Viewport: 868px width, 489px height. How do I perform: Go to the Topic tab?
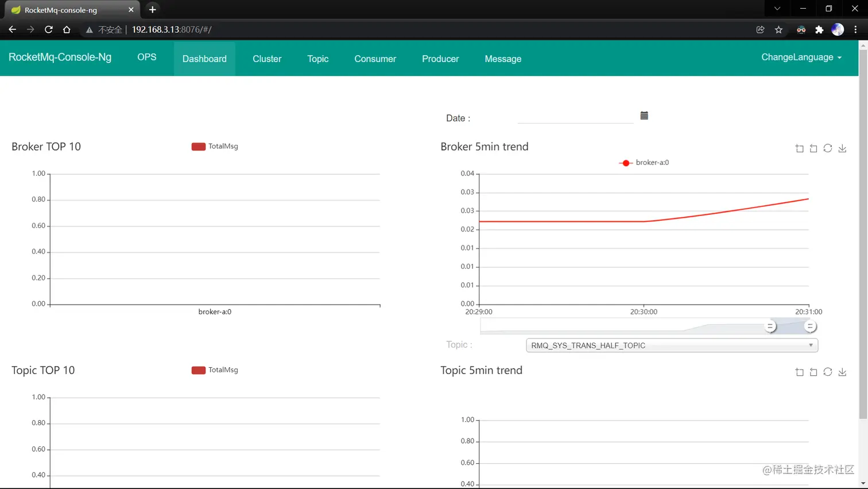(318, 59)
